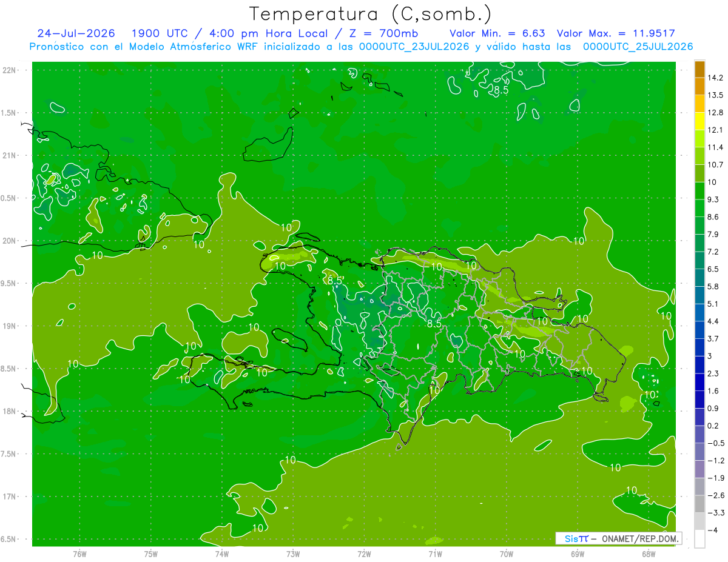
Task: Pick the white swatch at the legend bottom
Action: [699, 538]
